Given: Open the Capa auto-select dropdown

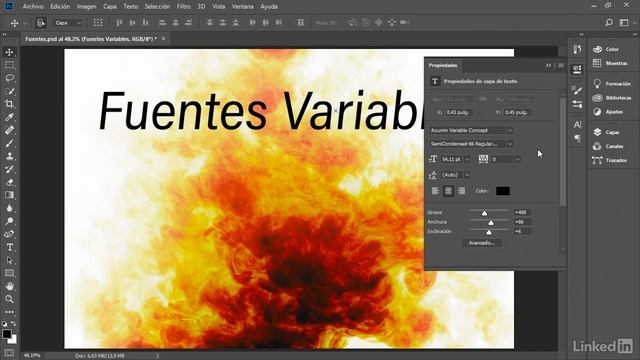Looking at the screenshot, I should click(x=68, y=23).
